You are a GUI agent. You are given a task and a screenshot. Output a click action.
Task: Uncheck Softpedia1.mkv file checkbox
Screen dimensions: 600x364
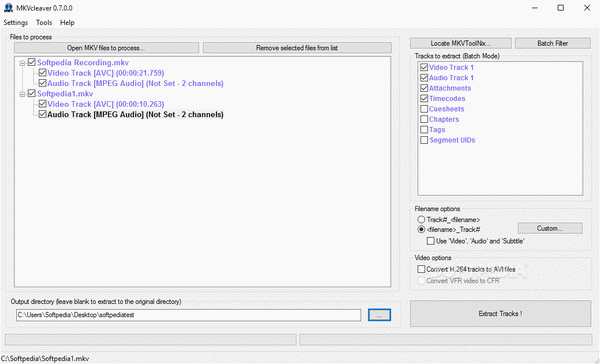tap(32, 93)
